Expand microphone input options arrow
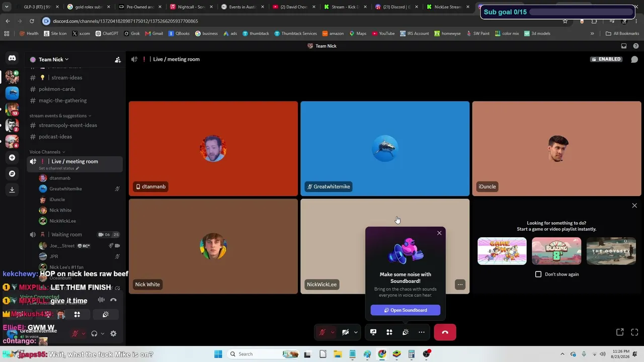Screen dimensions: 644x362 (x=333, y=332)
